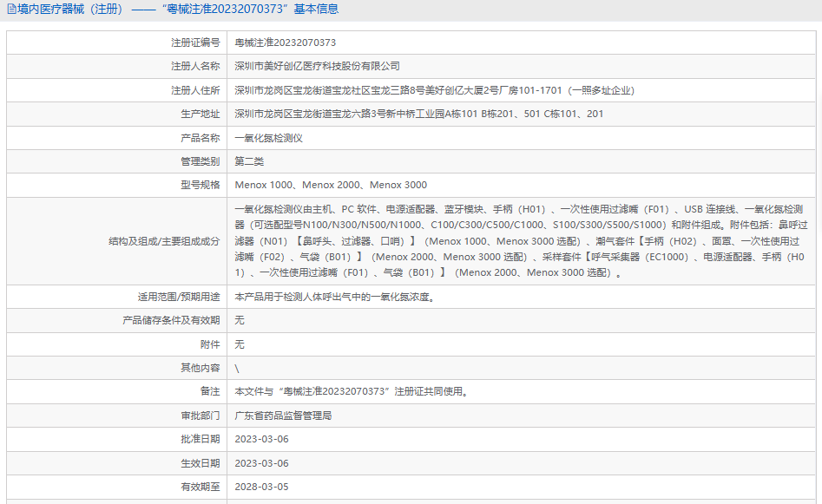Click the label '生效日期'

tap(201, 463)
